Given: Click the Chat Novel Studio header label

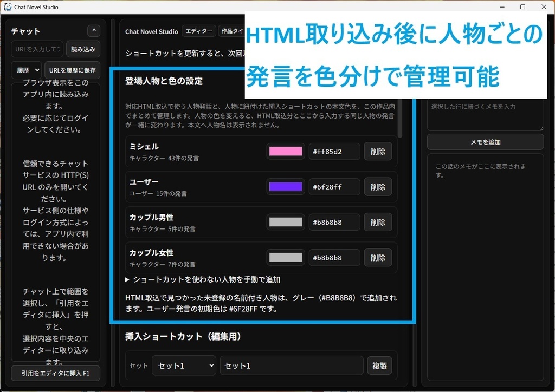Looking at the screenshot, I should 152,31.
